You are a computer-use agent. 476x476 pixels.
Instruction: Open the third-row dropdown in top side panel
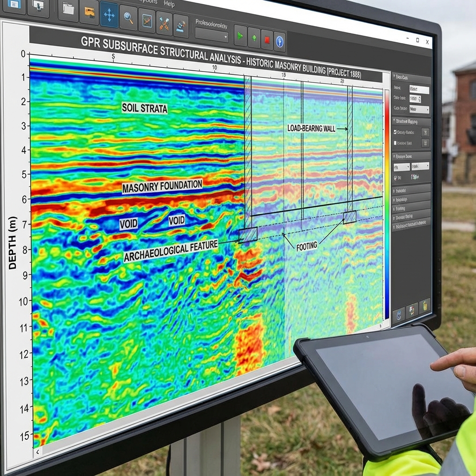click(419, 110)
